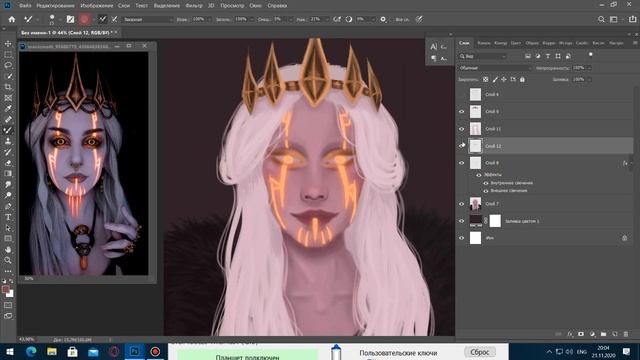Image resolution: width=640 pixels, height=360 pixels.
Task: Select the Gradient tool
Action: 8,173
